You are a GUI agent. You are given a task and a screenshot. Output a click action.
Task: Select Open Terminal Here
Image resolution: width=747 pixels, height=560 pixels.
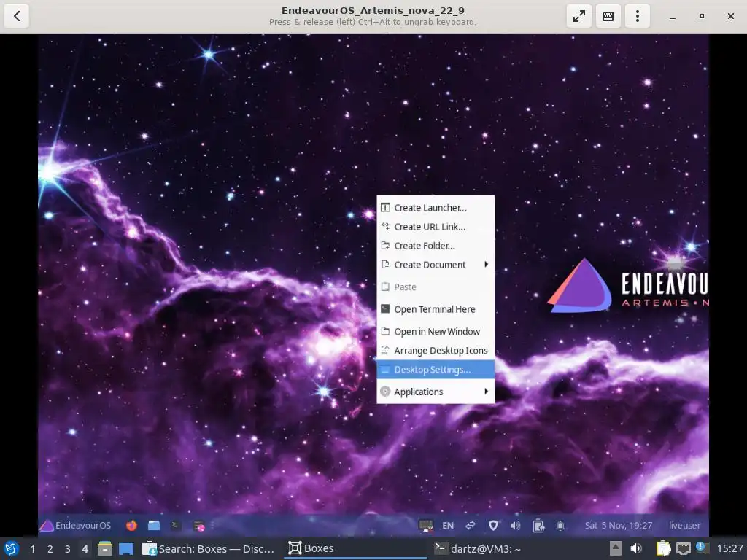[x=436, y=309]
